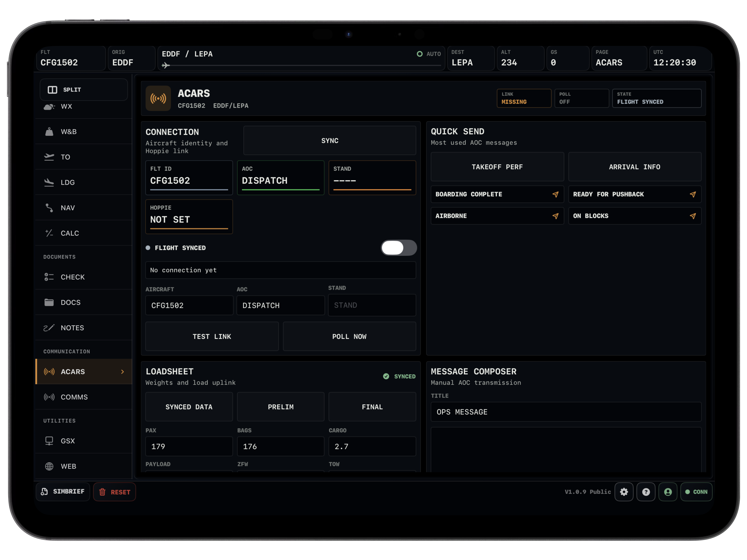This screenshot has height=560, width=747.
Task: Click the message composer text area
Action: pos(566,450)
